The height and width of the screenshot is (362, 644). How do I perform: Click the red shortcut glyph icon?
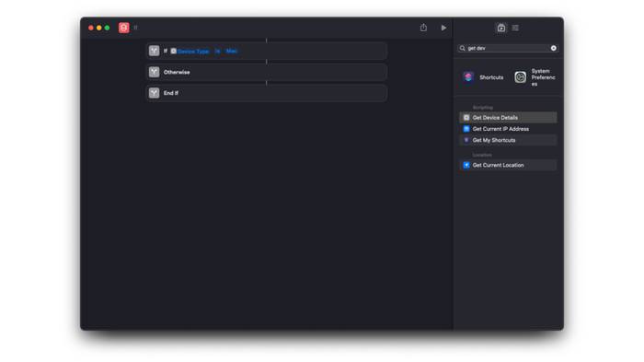pos(123,28)
